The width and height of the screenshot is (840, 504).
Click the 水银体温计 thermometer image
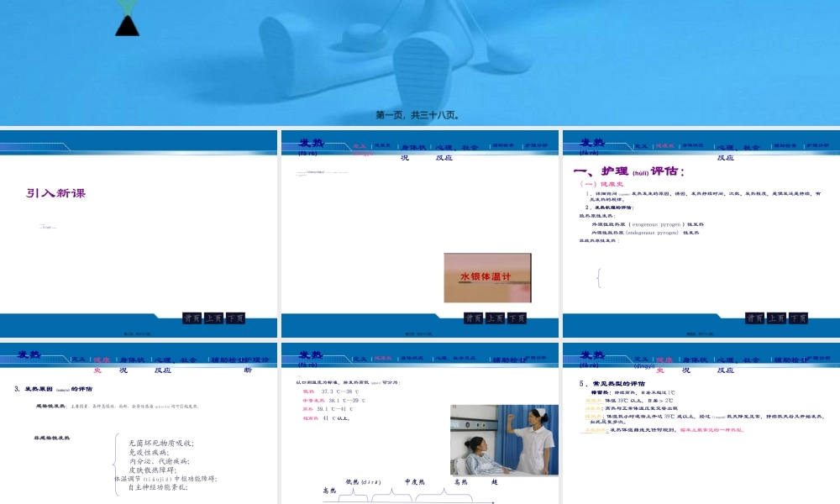(488, 277)
